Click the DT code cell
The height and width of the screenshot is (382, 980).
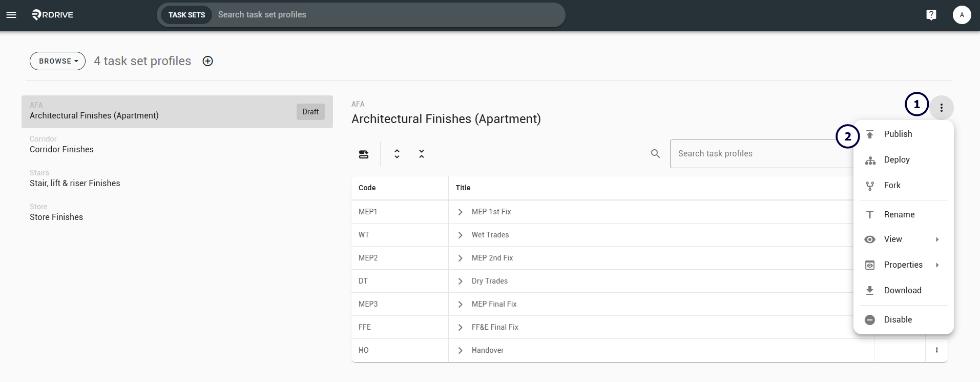(400, 281)
